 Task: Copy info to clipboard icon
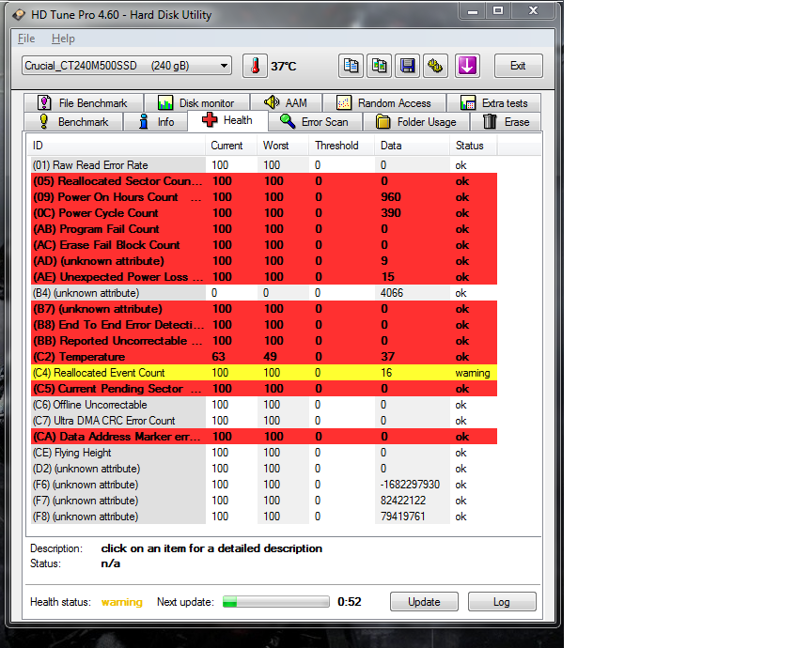tap(351, 66)
